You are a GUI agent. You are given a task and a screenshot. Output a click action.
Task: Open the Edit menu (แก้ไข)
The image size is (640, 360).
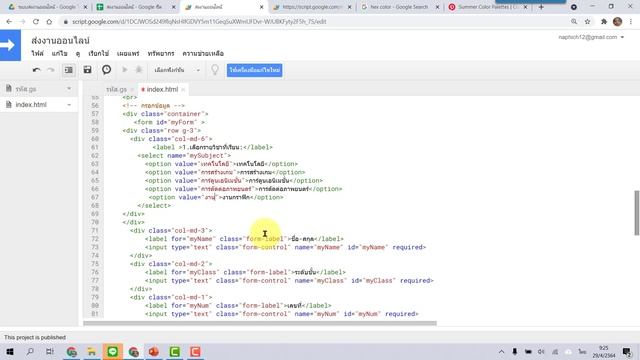click(x=60, y=53)
